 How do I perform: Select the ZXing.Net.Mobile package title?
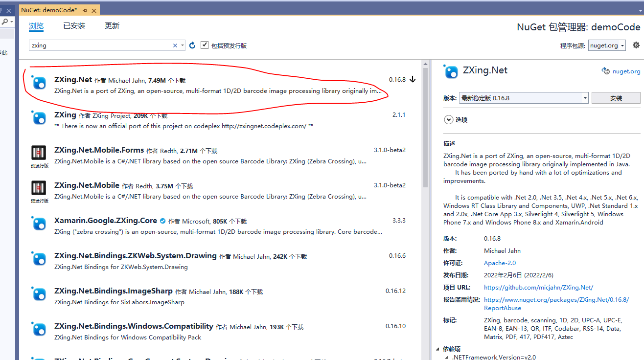pos(87,185)
